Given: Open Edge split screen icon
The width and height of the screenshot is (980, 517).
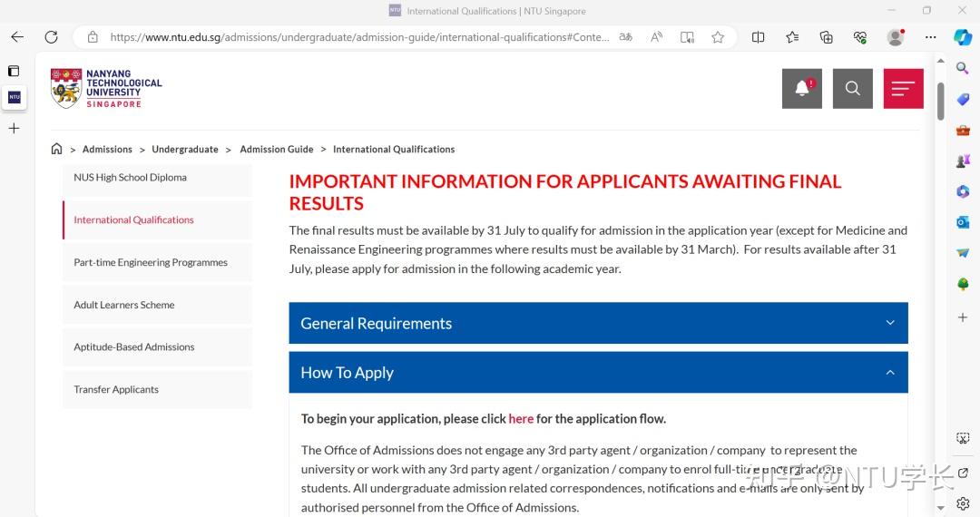Looking at the screenshot, I should click(758, 37).
